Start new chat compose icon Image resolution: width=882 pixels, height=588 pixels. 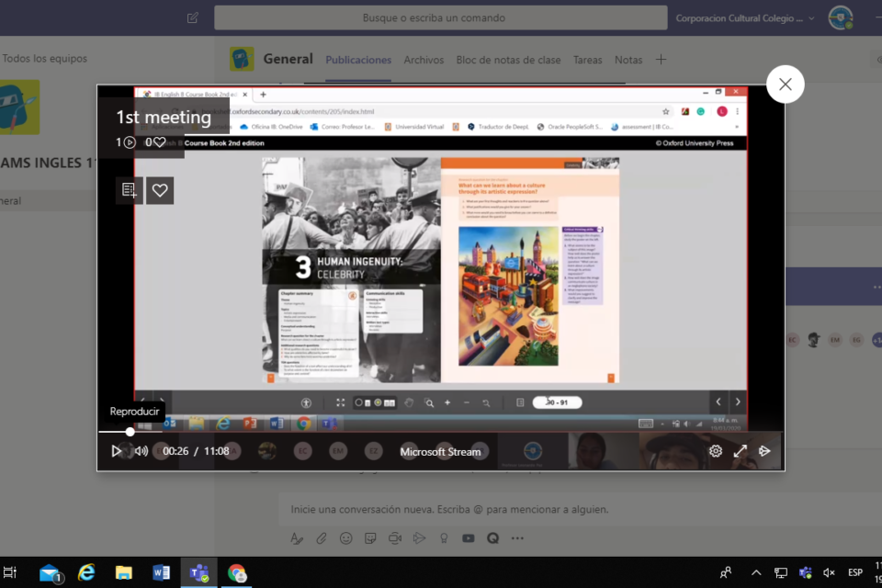[192, 18]
